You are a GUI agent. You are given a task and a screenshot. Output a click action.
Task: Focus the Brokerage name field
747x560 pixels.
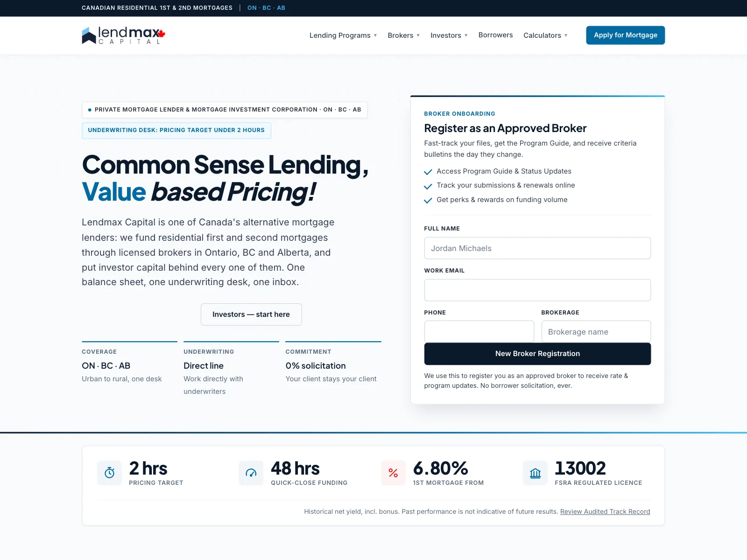tap(596, 332)
